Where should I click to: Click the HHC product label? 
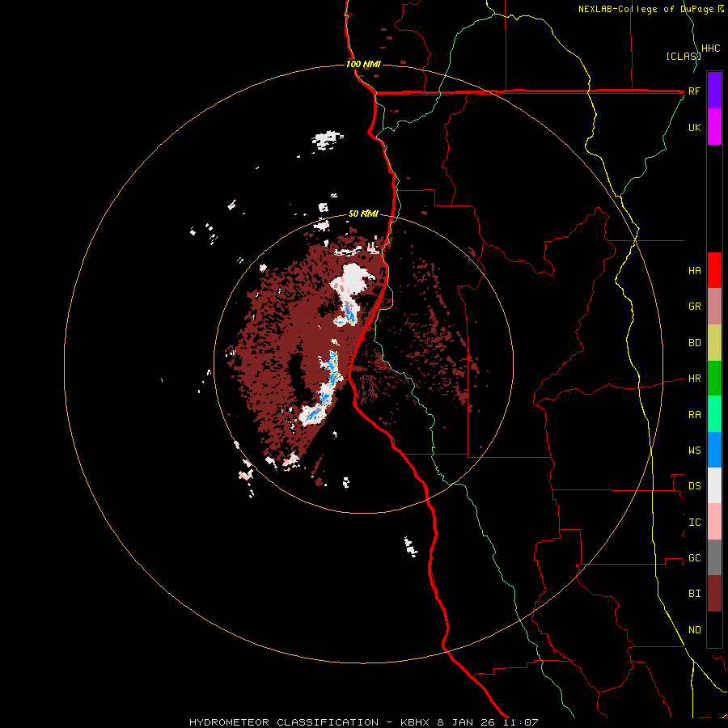710,49
